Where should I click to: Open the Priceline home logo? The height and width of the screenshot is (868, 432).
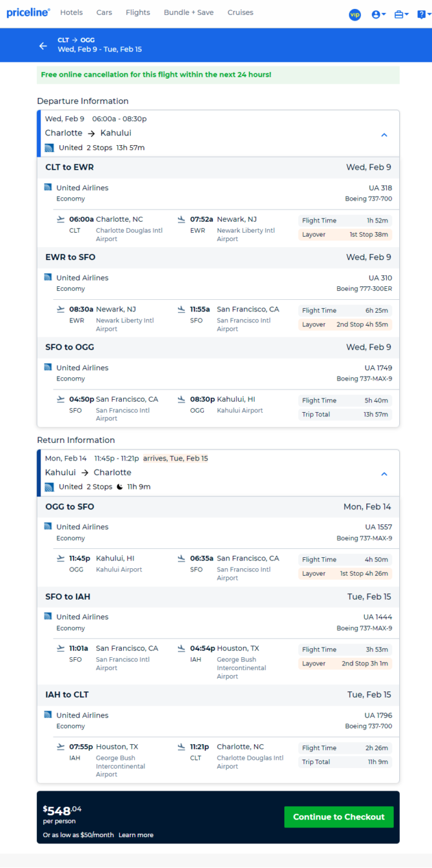(28, 13)
